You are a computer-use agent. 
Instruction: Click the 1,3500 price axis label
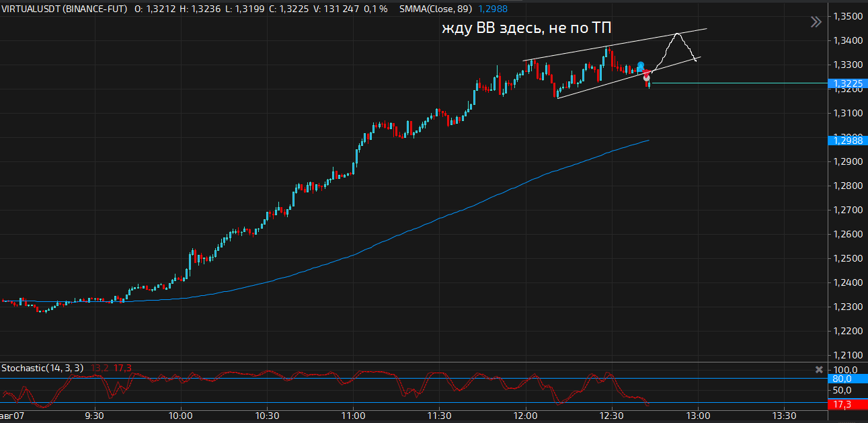(849, 17)
